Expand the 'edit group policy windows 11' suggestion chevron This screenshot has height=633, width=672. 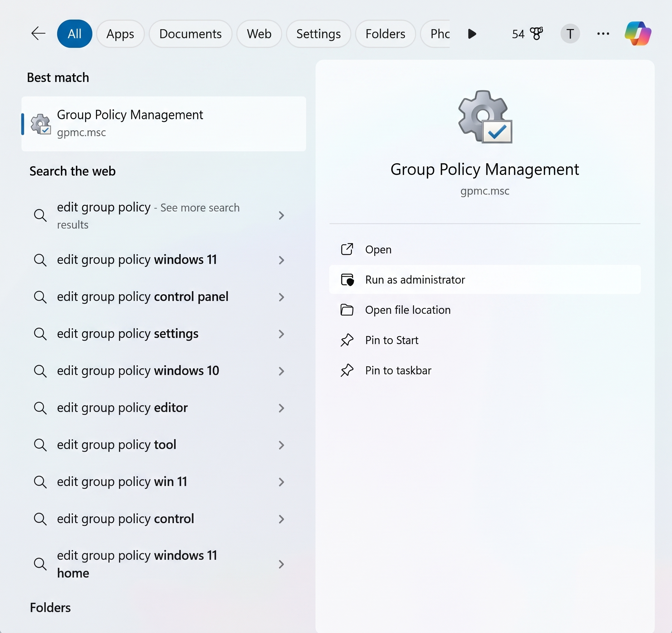click(281, 260)
